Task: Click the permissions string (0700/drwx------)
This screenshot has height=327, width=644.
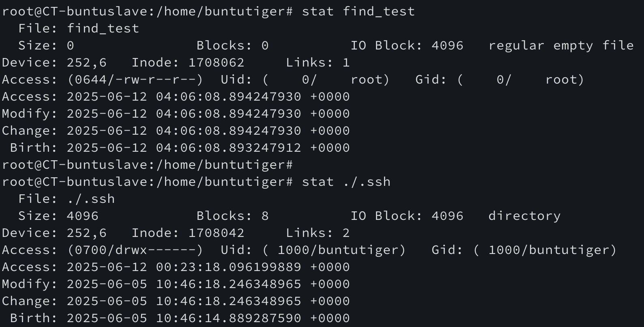Action: point(135,250)
